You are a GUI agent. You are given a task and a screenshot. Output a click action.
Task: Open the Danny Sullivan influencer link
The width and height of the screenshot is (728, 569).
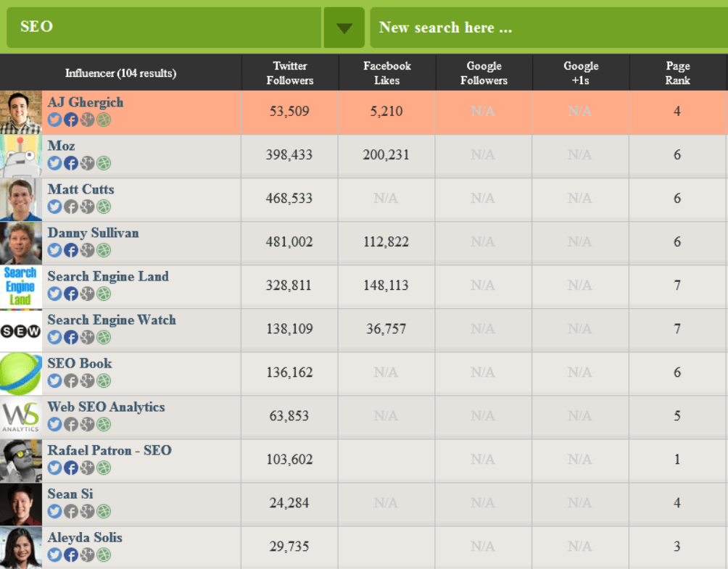[93, 233]
